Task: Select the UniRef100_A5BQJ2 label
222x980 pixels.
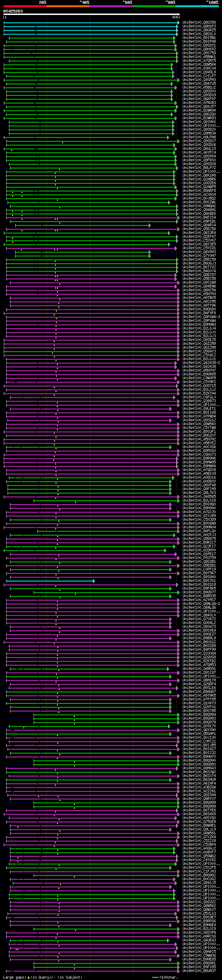Action: click(x=199, y=88)
